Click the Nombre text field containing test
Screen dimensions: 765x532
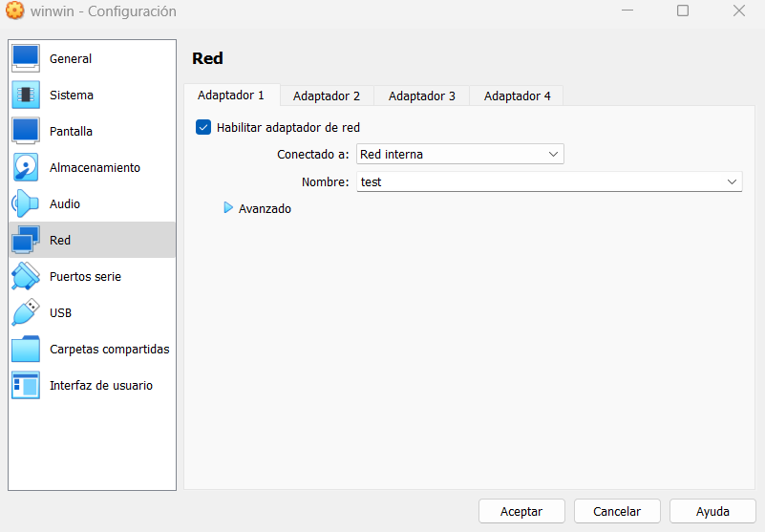pos(535,181)
